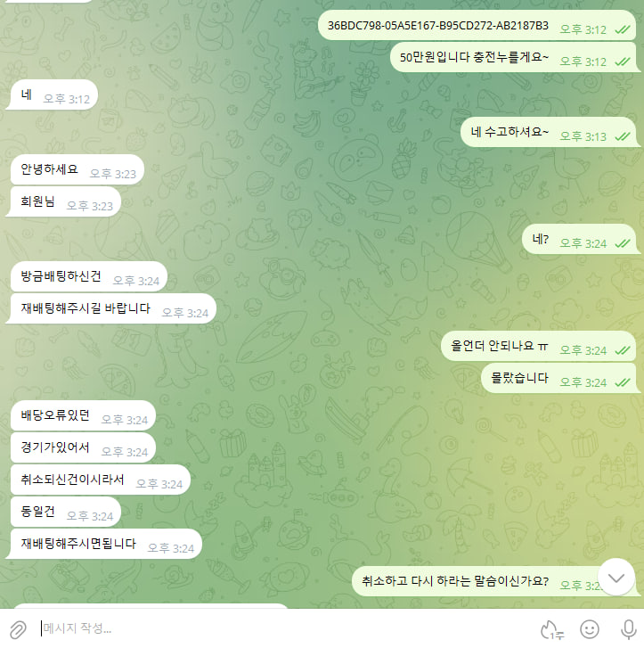
Task: Click the '방금배팅하신건' received message
Action: [88, 276]
